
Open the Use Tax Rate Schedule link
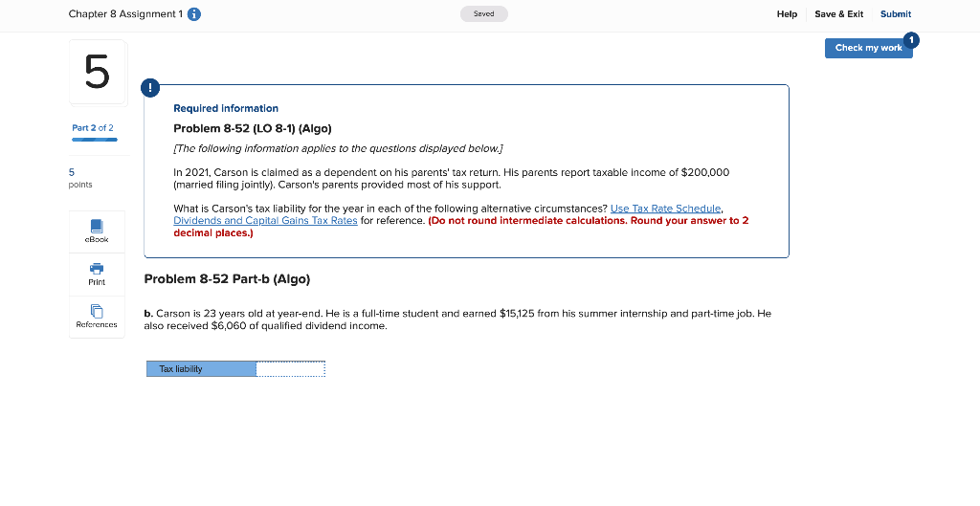click(x=666, y=209)
